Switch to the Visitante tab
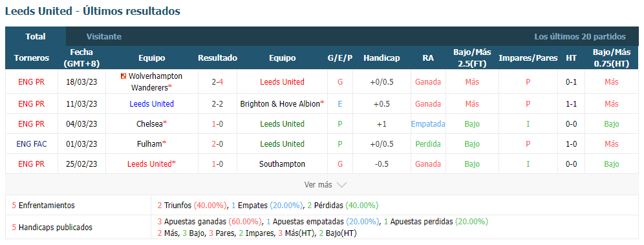Screen dimensions: 644x245 [104, 37]
